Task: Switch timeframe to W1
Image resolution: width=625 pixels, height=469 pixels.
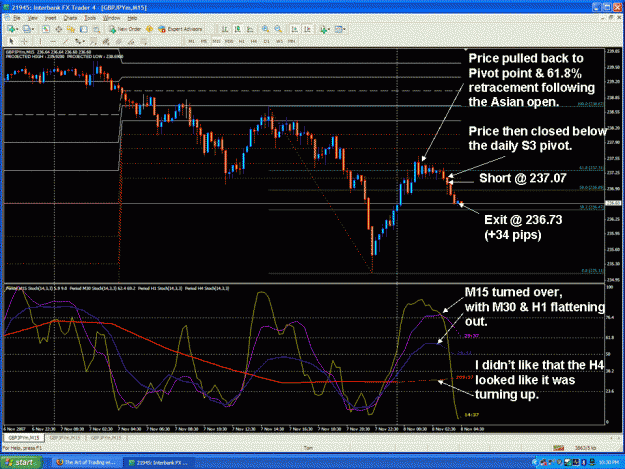Action: [x=279, y=41]
